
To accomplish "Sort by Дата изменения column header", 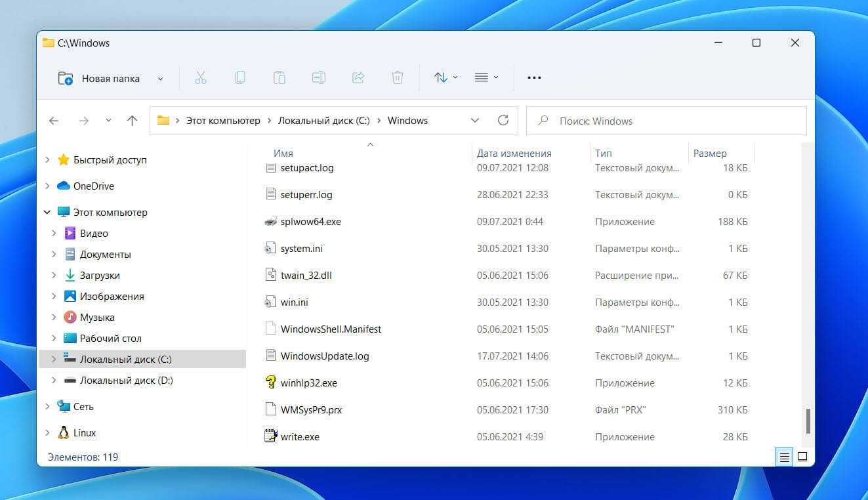I will click(x=514, y=153).
